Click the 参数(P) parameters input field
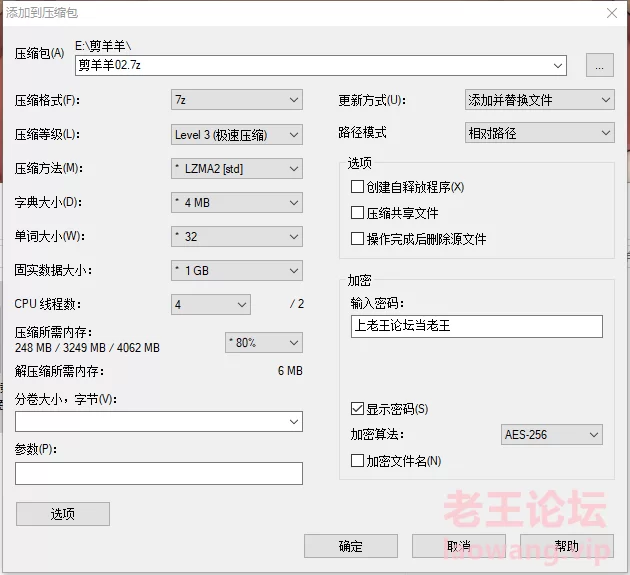 tap(159, 473)
